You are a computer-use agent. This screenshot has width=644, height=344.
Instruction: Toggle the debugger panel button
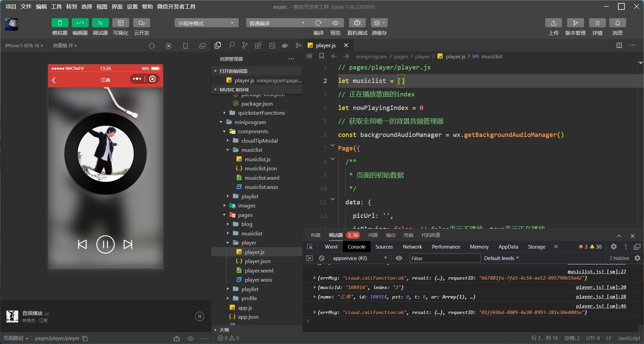[100, 23]
